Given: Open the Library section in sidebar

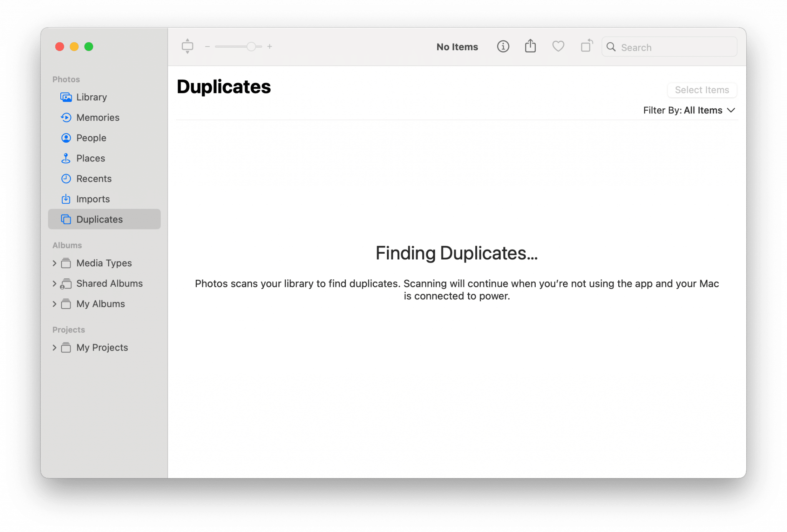Looking at the screenshot, I should point(91,97).
